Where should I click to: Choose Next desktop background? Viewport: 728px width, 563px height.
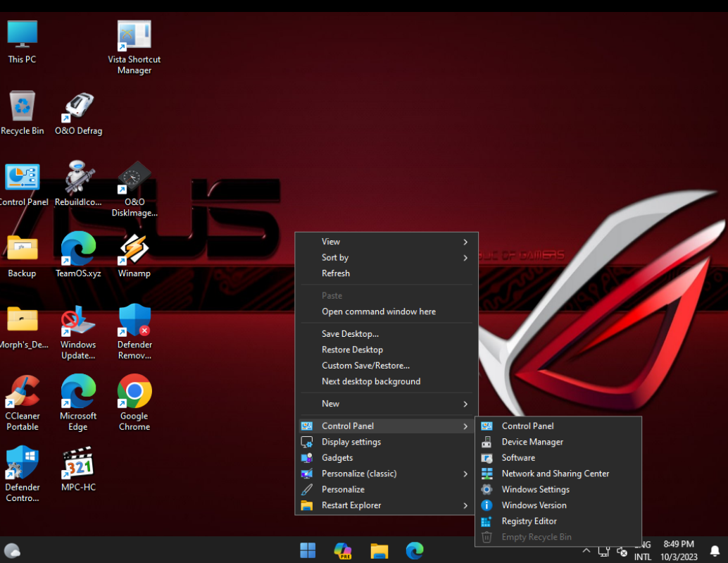pos(387,381)
